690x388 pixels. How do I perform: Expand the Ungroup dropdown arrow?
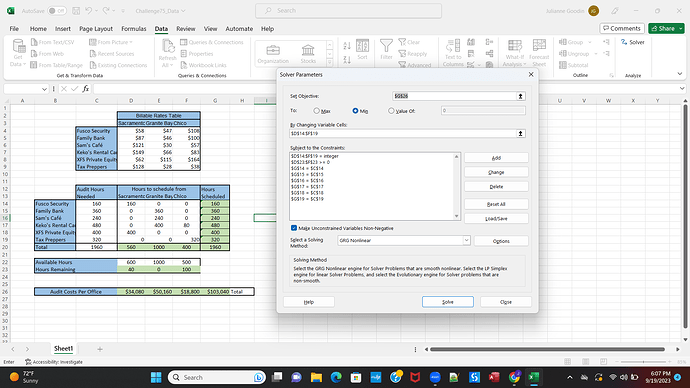[x=595, y=54]
